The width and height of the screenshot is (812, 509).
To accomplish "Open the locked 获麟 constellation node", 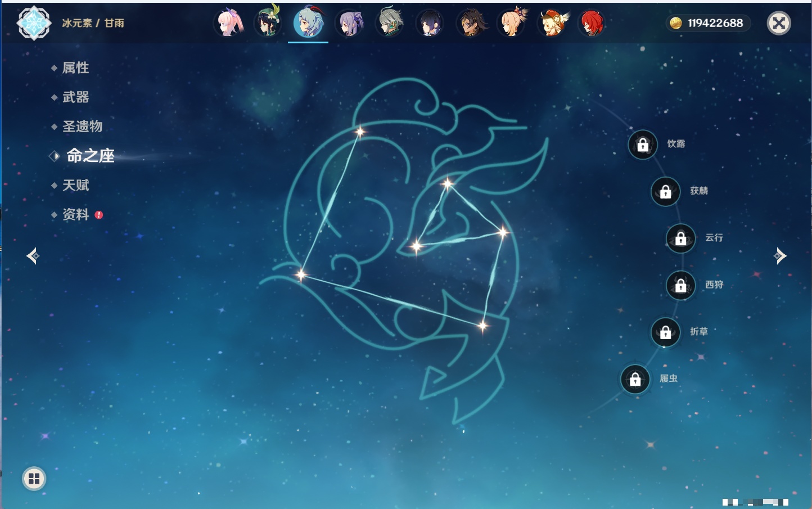I will coord(666,192).
